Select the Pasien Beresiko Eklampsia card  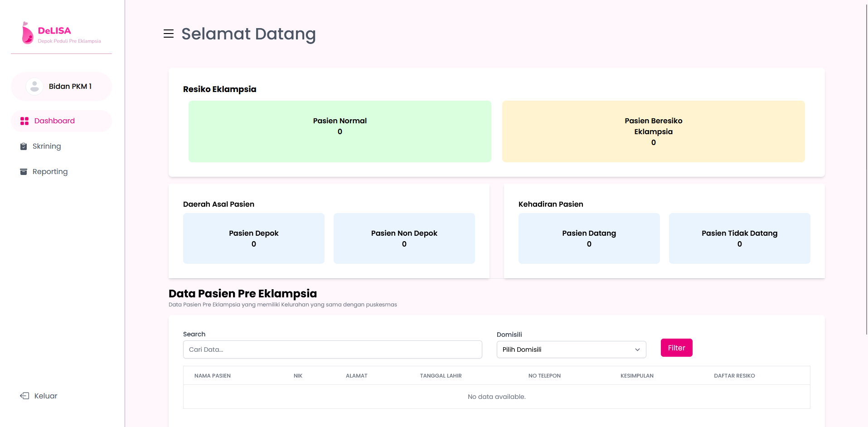point(654,131)
